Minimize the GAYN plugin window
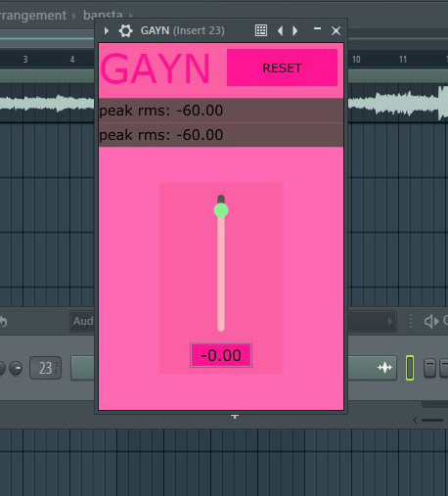 pyautogui.click(x=317, y=28)
